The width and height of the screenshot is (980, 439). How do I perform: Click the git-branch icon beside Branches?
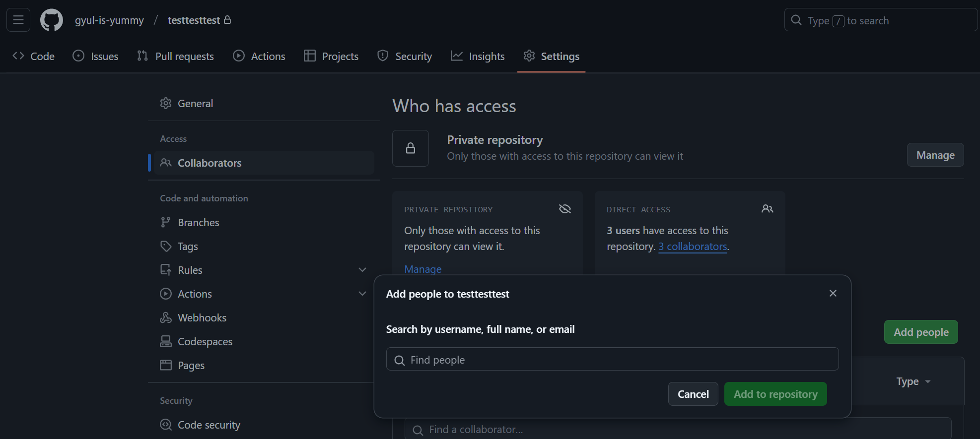(x=166, y=222)
